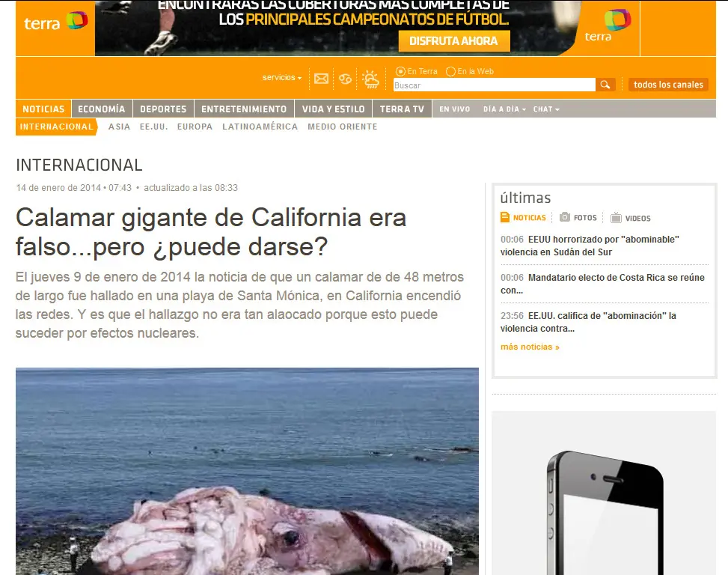Open the ENTRETENIMIENTO tab

(x=244, y=109)
